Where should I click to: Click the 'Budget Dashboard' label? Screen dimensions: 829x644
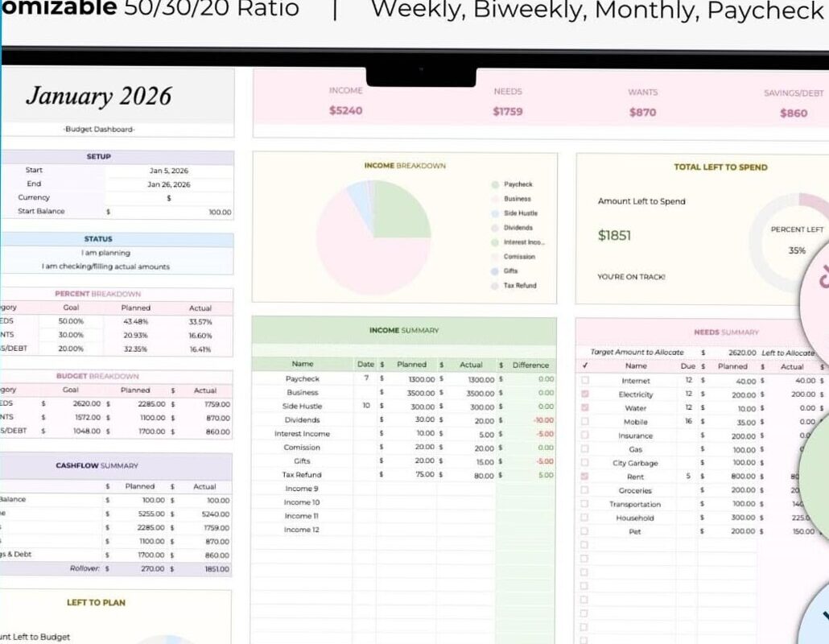point(97,129)
